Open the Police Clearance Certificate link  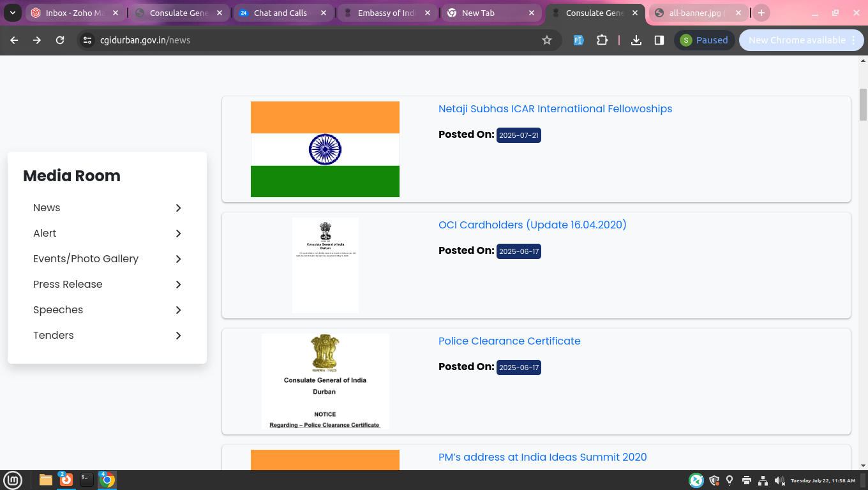[x=509, y=341]
